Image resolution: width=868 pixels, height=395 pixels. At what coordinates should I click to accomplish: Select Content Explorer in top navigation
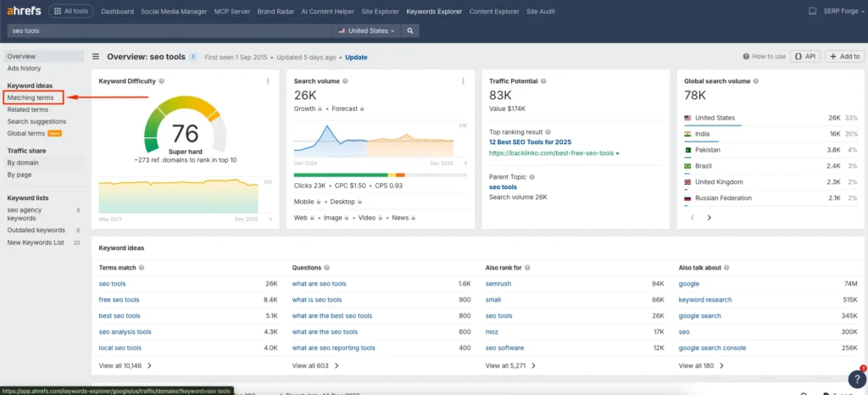493,12
